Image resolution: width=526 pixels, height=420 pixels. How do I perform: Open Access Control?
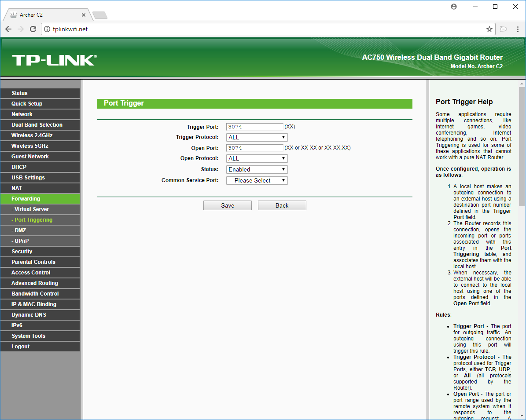click(x=40, y=273)
